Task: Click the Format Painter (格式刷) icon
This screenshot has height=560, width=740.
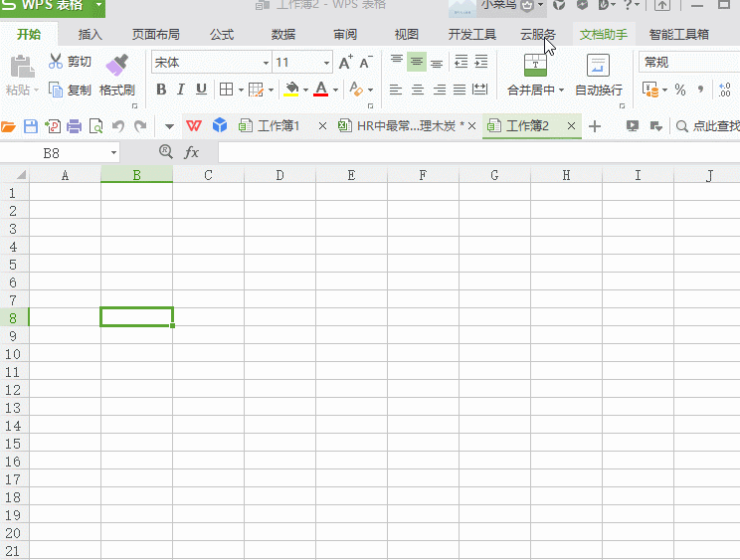Action: click(x=116, y=65)
